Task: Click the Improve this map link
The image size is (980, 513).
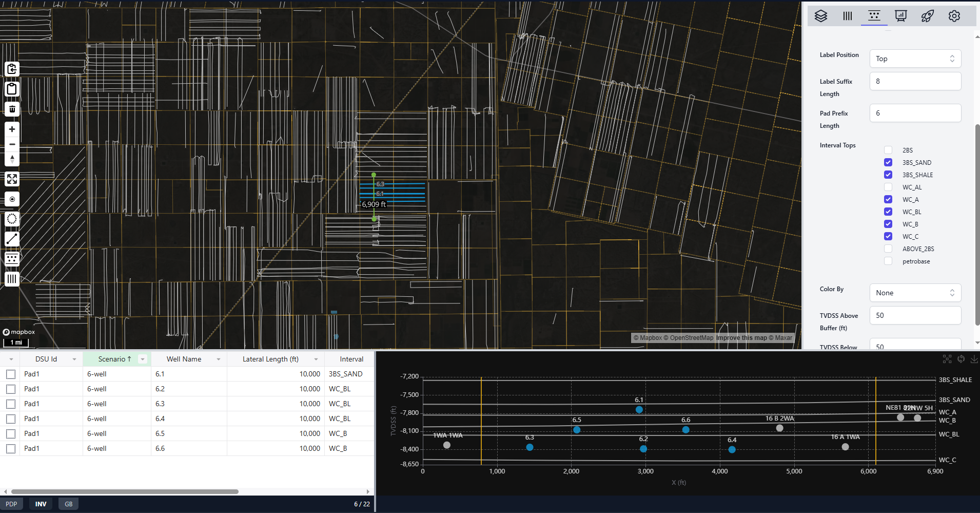Action: click(741, 338)
